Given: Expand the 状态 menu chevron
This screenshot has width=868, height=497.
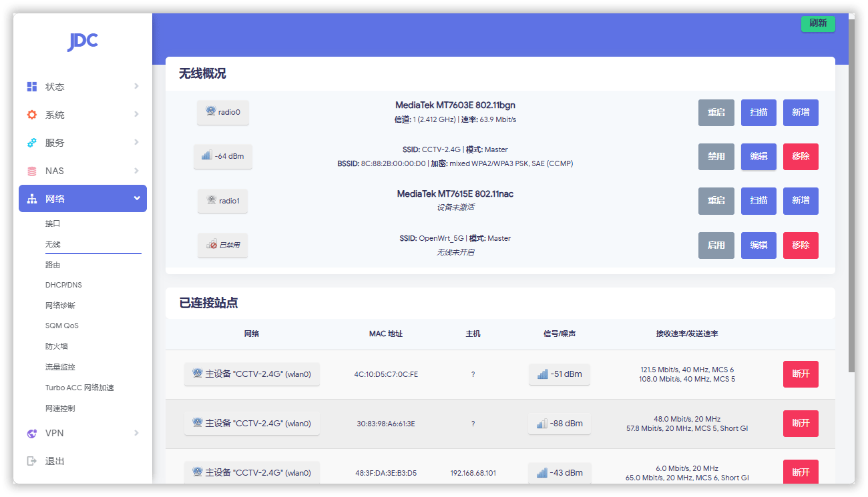Looking at the screenshot, I should point(136,86).
